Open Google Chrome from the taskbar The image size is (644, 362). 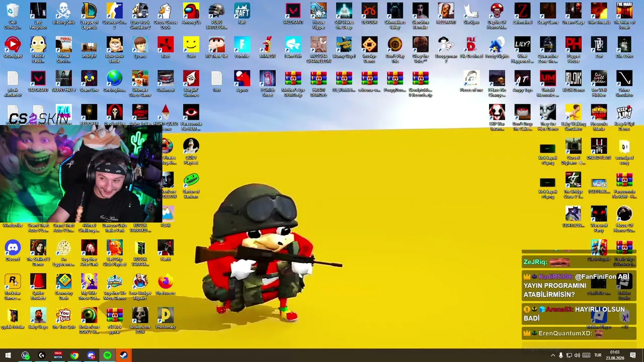(74, 355)
